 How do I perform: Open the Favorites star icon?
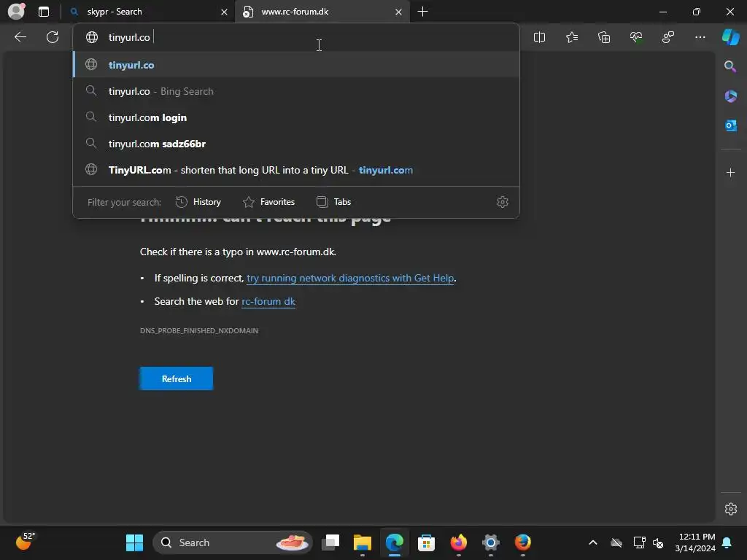572,37
